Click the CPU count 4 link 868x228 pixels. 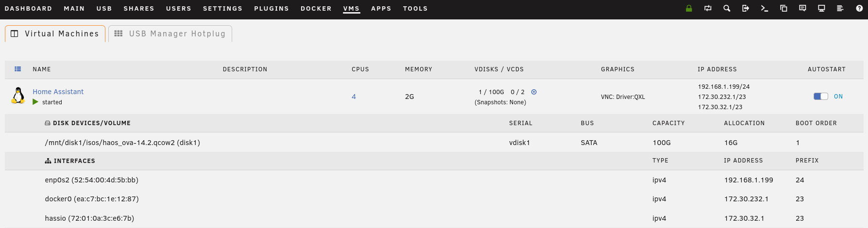pyautogui.click(x=354, y=97)
